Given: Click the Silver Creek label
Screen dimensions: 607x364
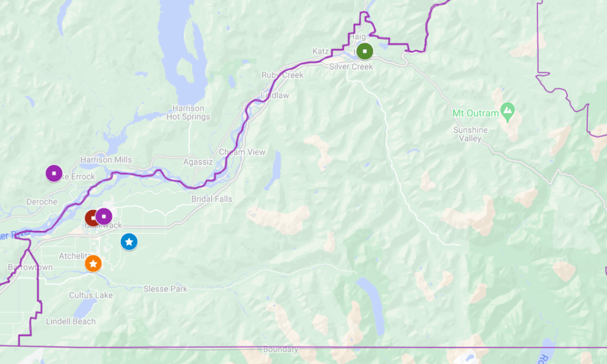Looking at the screenshot, I should click(351, 66).
